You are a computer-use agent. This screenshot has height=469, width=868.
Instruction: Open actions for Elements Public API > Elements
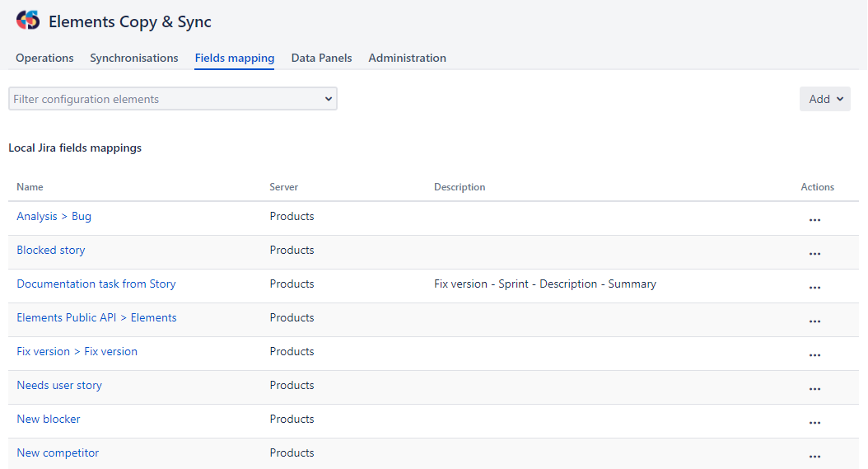(x=814, y=321)
